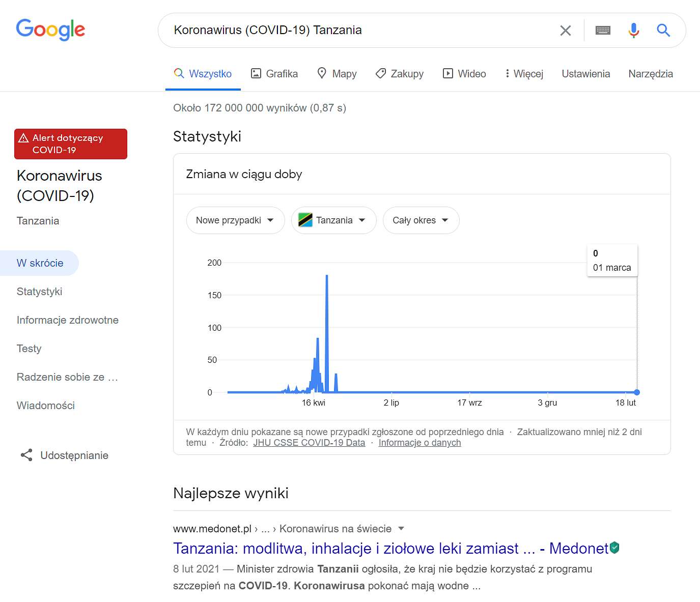Select the Wszystko tab
This screenshot has width=700, height=602.
[203, 74]
